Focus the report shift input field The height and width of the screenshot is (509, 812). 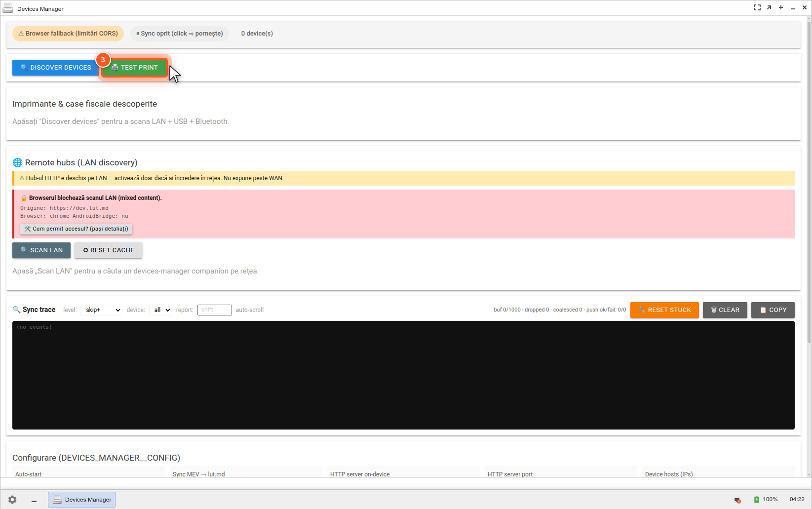[x=215, y=310]
